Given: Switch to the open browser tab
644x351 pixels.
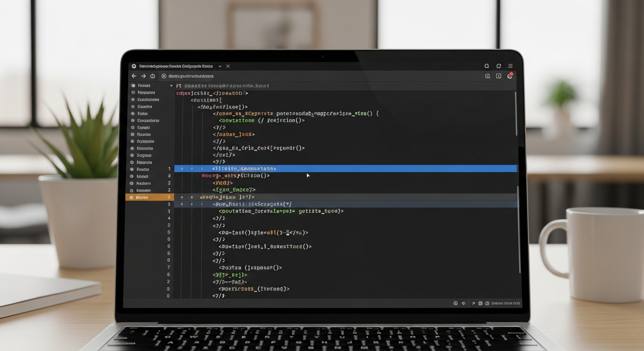Looking at the screenshot, I should click(x=176, y=66).
